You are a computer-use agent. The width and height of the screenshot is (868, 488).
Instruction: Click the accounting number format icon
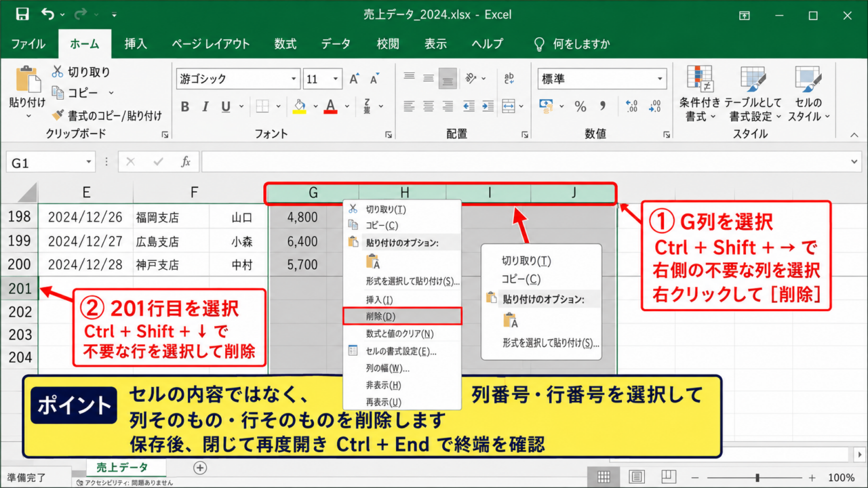(546, 106)
